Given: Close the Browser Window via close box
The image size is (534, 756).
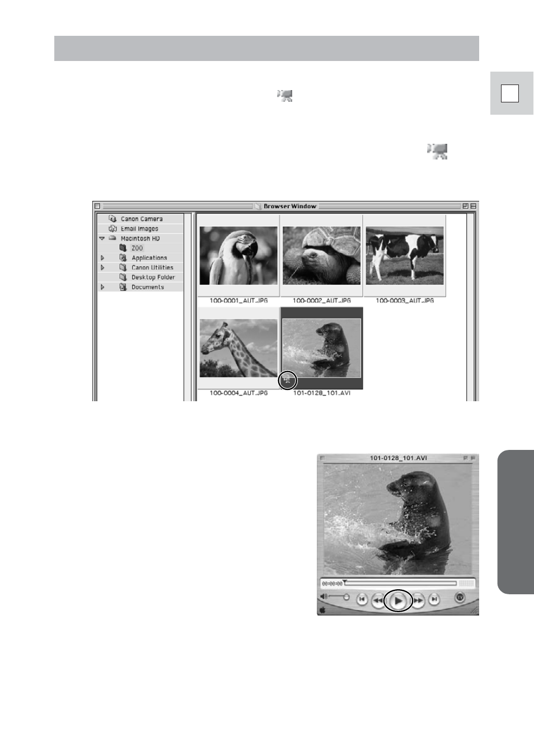Looking at the screenshot, I should click(x=97, y=206).
